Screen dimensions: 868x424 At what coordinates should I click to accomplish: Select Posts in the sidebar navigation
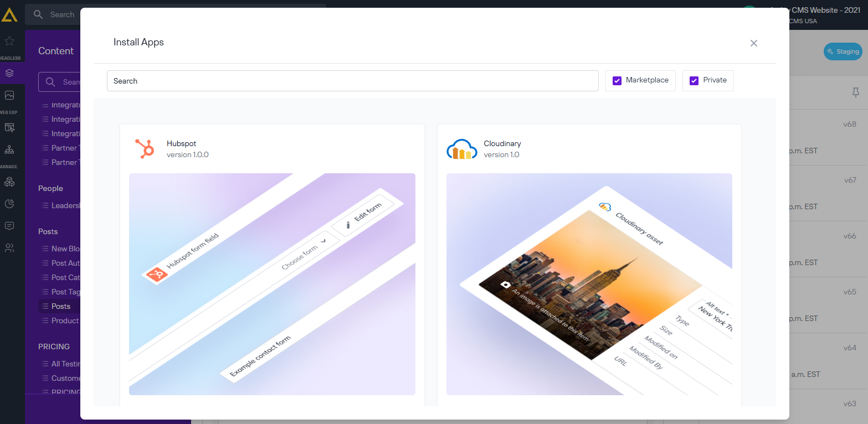tap(61, 306)
